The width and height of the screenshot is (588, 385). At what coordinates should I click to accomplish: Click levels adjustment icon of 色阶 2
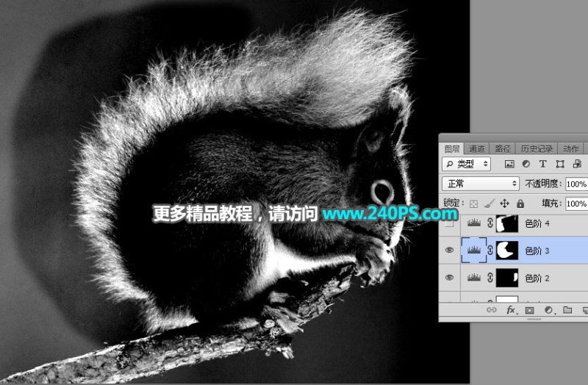pos(474,278)
